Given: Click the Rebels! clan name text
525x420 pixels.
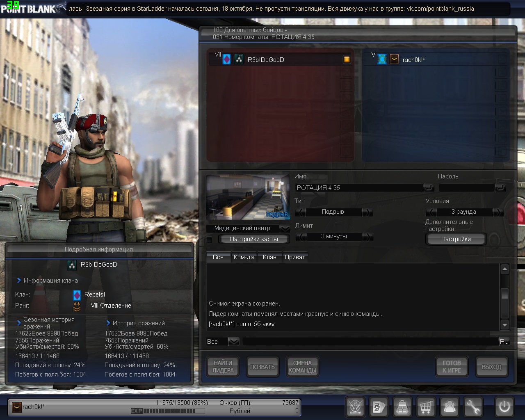Looking at the screenshot, I should click(95, 294).
